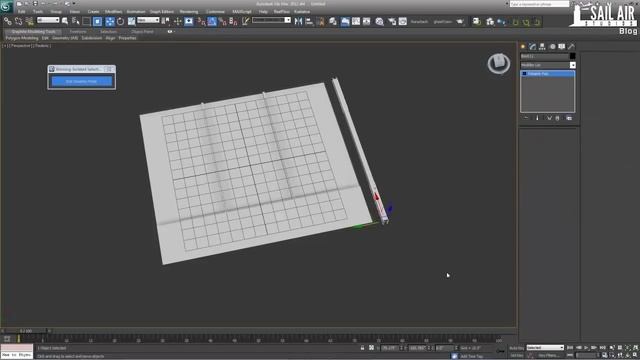
Task: Activate the Unlink Selection tool
Action: [18, 21]
